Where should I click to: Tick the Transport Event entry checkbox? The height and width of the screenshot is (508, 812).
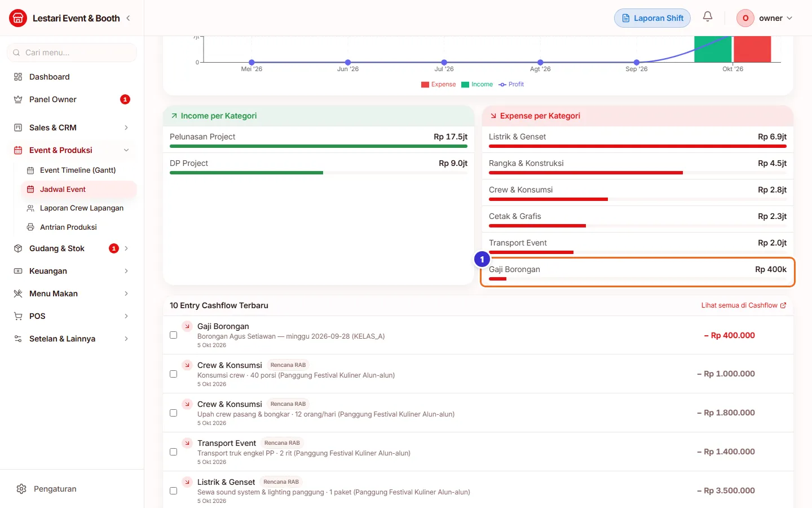coord(174,452)
